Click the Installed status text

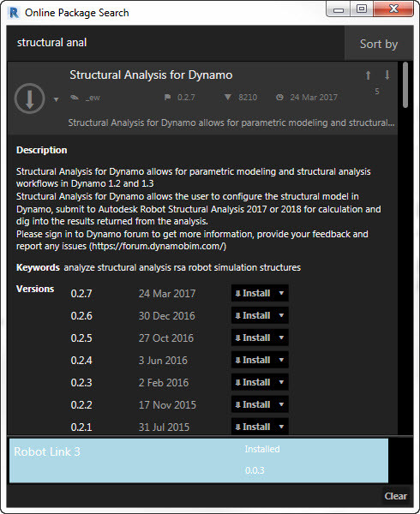tap(262, 449)
